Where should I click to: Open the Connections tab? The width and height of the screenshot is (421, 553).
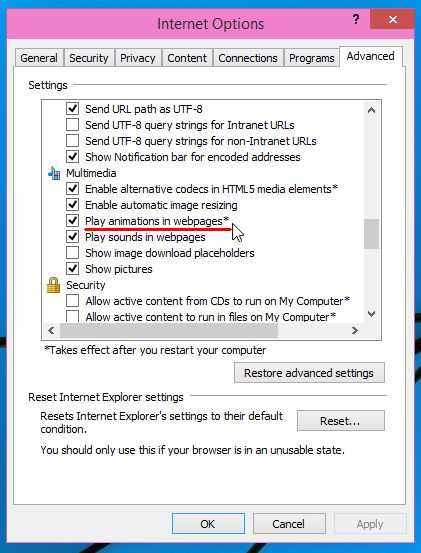click(248, 58)
